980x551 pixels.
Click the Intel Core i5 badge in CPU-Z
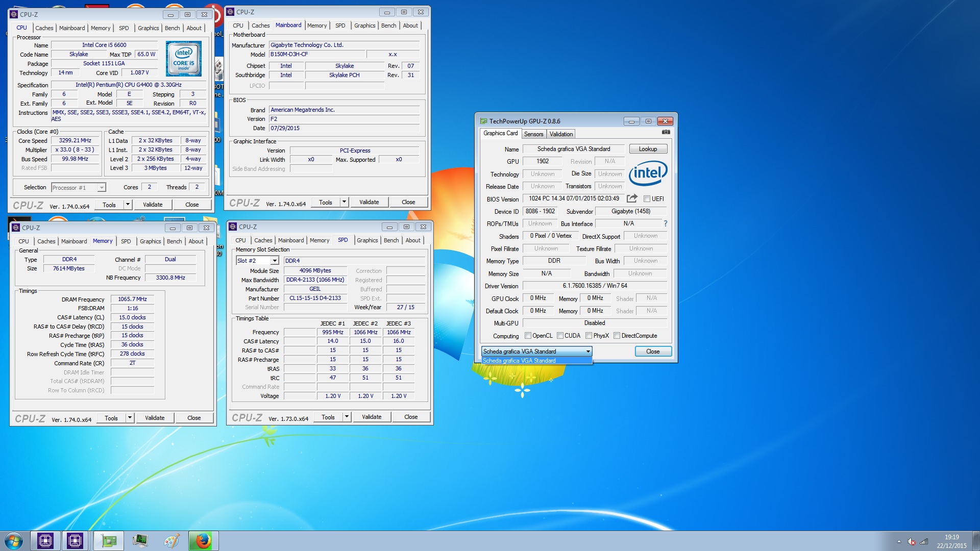pyautogui.click(x=184, y=59)
